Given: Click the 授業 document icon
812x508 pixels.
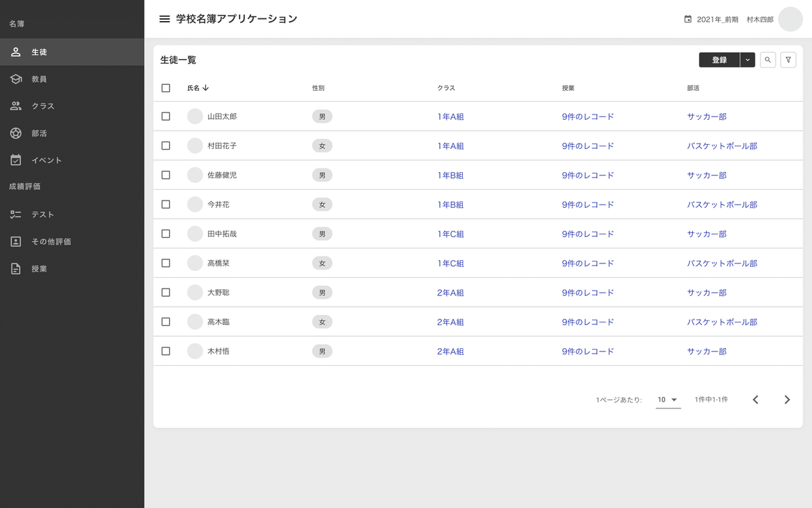Looking at the screenshot, I should pyautogui.click(x=16, y=269).
